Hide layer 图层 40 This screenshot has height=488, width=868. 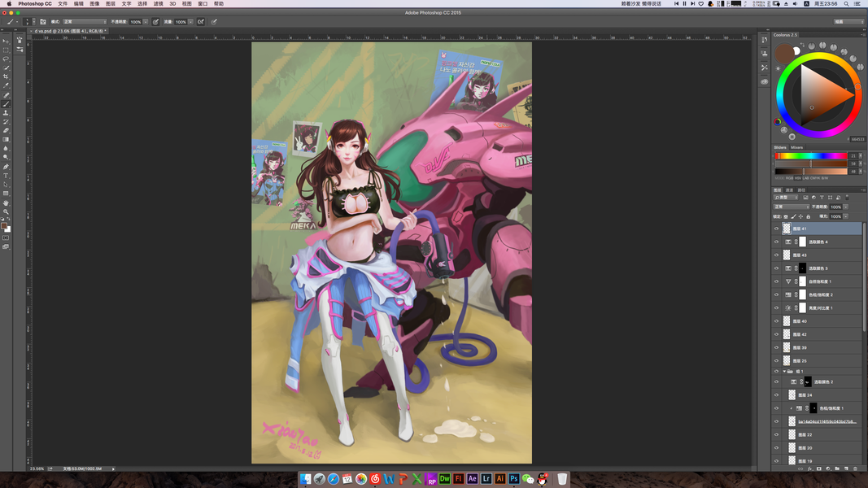click(776, 321)
